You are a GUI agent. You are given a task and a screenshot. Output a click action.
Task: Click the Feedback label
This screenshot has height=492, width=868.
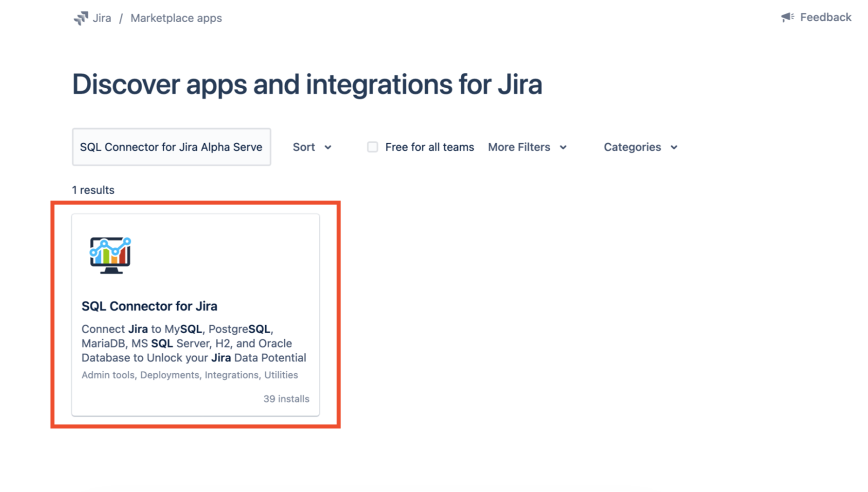(825, 17)
